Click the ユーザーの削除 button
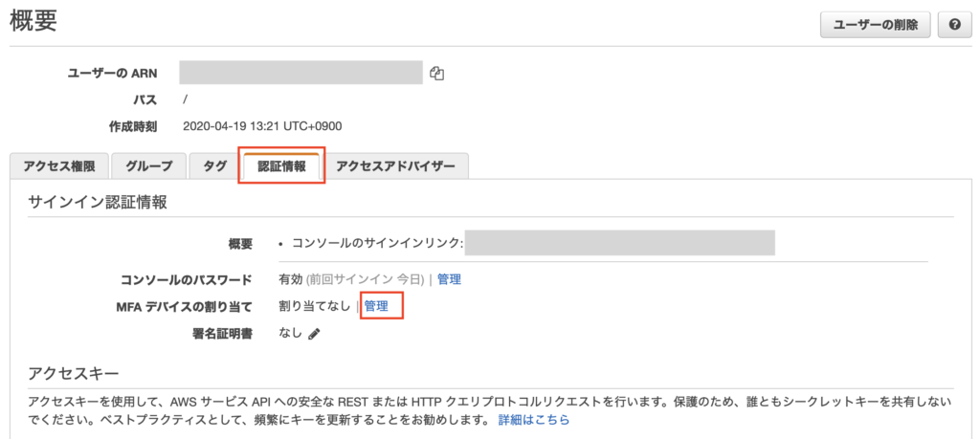Image resolution: width=980 pixels, height=439 pixels. 875,26
